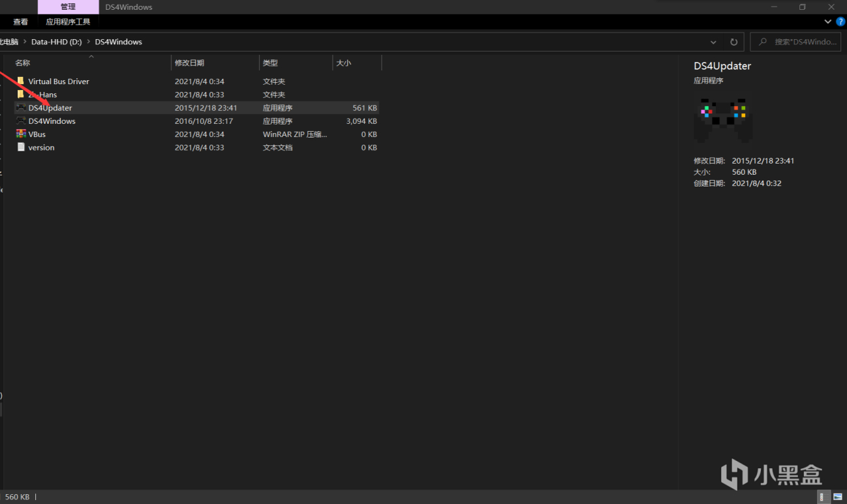Click the DS4Windows breadcrumb segment
This screenshot has width=847, height=504.
point(118,42)
